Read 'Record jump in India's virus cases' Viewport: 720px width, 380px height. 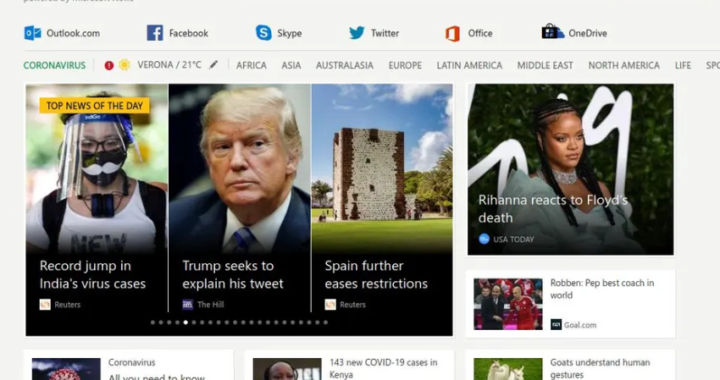(x=92, y=274)
